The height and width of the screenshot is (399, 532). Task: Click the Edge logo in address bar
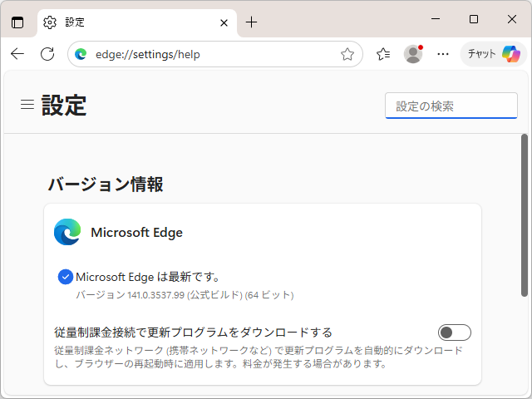(81, 54)
